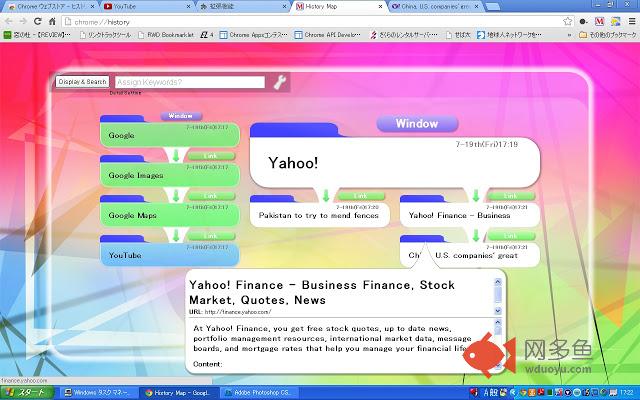Open Pakistan to try to mend fences node
The image size is (640, 400).
click(x=318, y=215)
